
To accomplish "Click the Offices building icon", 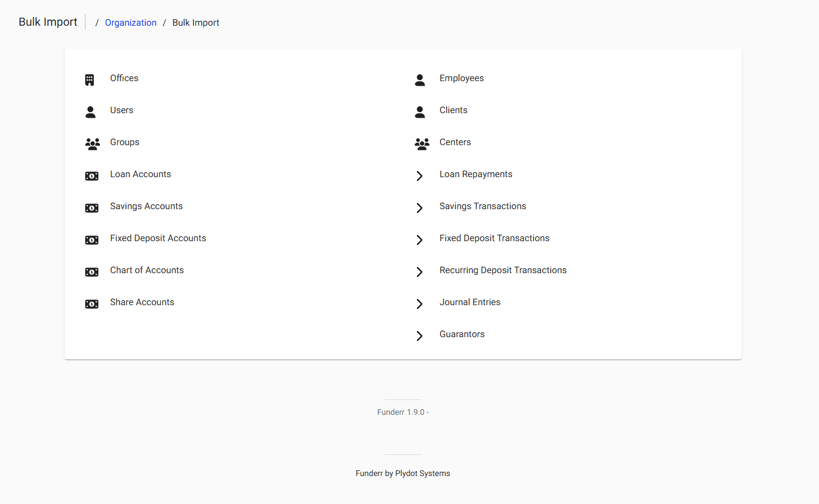I will tap(90, 80).
